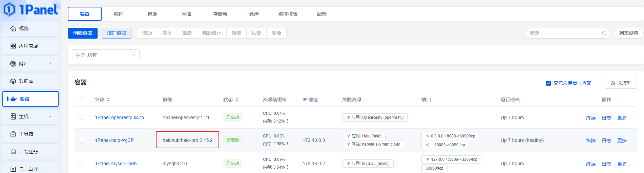
Task: Switch to the 镜像 tab
Action: pyautogui.click(x=152, y=14)
